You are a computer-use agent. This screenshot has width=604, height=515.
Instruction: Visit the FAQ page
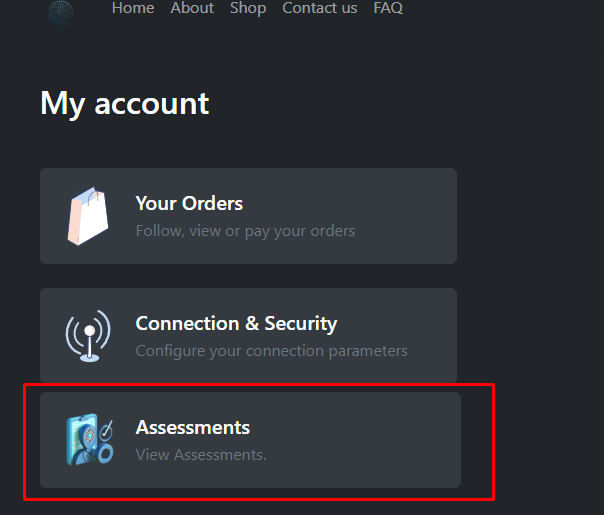click(x=388, y=8)
